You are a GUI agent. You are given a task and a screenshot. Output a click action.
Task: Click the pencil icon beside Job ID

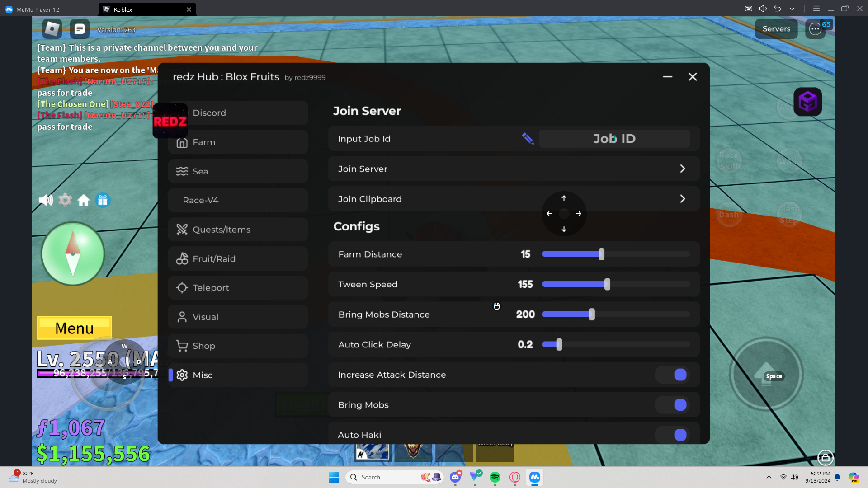point(528,139)
